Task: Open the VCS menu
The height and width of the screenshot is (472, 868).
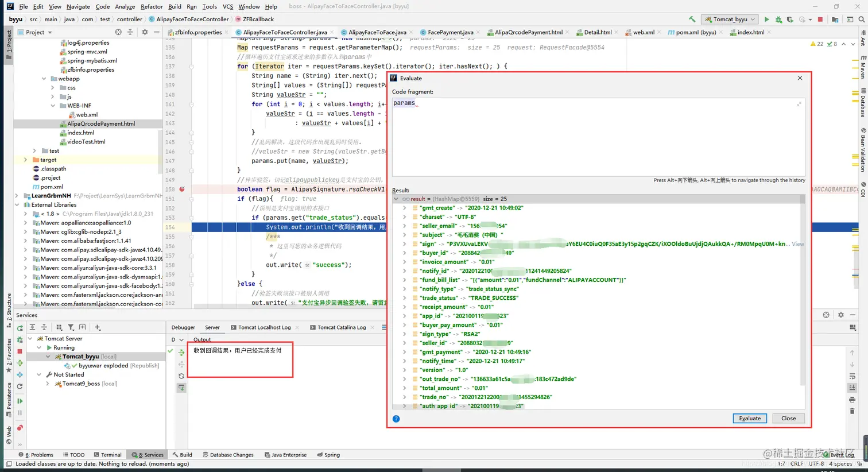Action: [228, 6]
